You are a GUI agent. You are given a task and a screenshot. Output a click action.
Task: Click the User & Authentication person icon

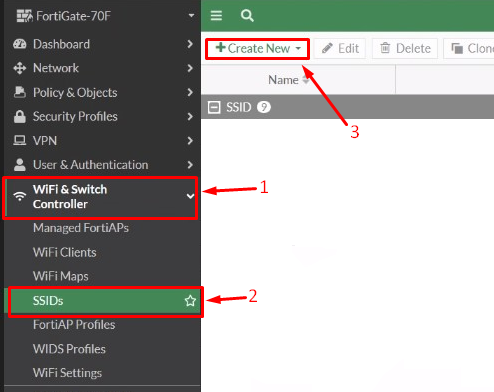20,165
